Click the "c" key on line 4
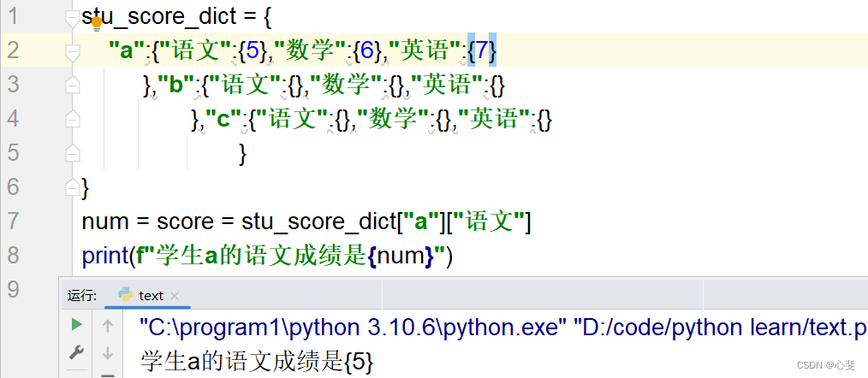The height and width of the screenshot is (378, 868). pyautogui.click(x=223, y=120)
